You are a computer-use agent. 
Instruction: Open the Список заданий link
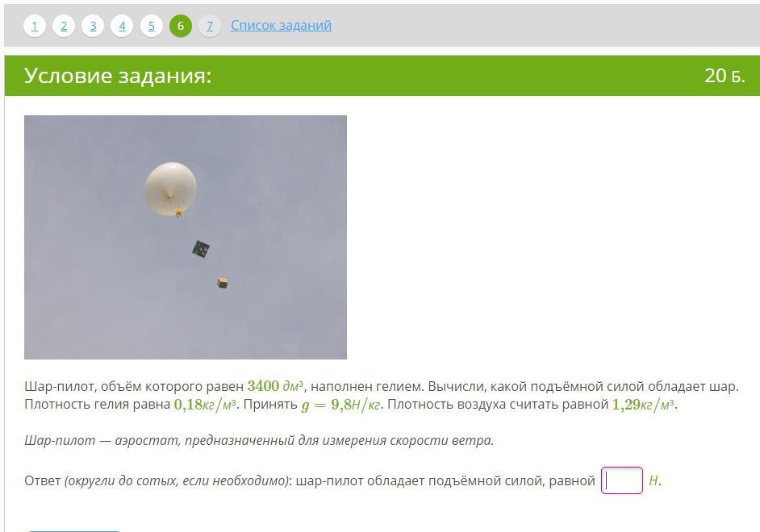[x=281, y=25]
